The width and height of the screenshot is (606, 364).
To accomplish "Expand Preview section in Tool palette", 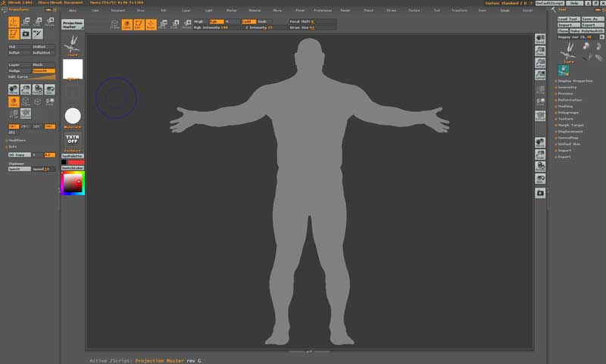I will pyautogui.click(x=565, y=93).
